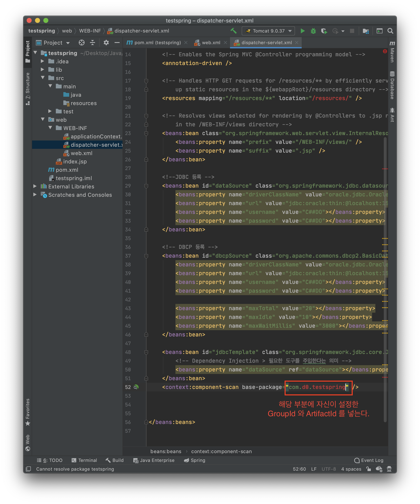Open Search Everywhere magnifier icon

point(390,31)
